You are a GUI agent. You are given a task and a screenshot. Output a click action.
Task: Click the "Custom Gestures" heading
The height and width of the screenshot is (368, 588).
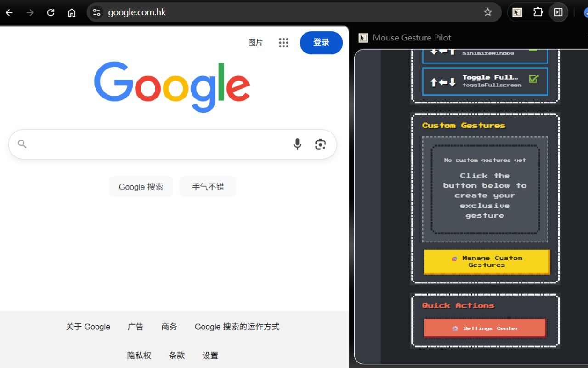click(464, 125)
